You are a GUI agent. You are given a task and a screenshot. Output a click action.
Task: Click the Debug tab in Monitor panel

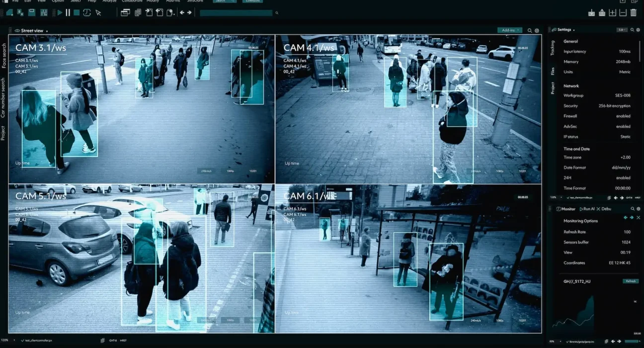pos(604,209)
